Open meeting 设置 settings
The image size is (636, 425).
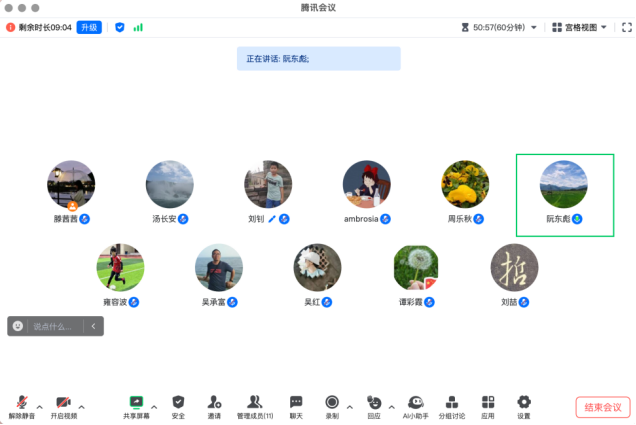pos(523,403)
